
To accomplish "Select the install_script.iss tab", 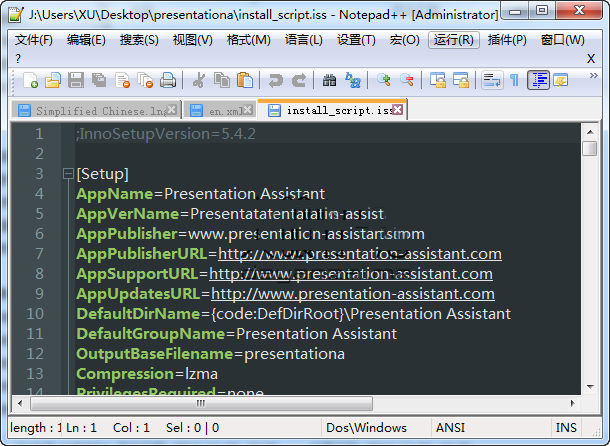I will 333,109.
